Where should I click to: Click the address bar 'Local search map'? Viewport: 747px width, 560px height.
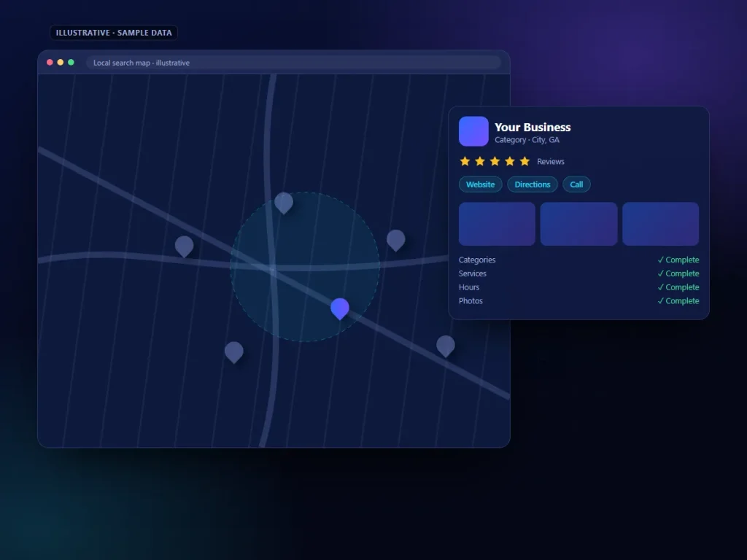pos(293,63)
